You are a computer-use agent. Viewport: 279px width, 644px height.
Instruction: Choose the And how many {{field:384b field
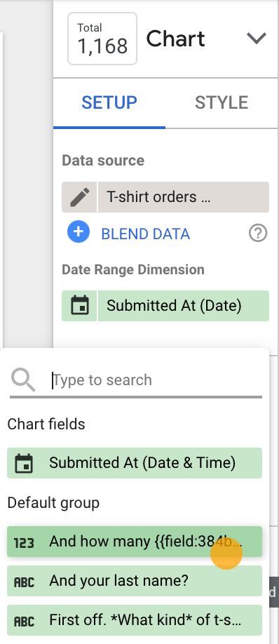click(135, 542)
